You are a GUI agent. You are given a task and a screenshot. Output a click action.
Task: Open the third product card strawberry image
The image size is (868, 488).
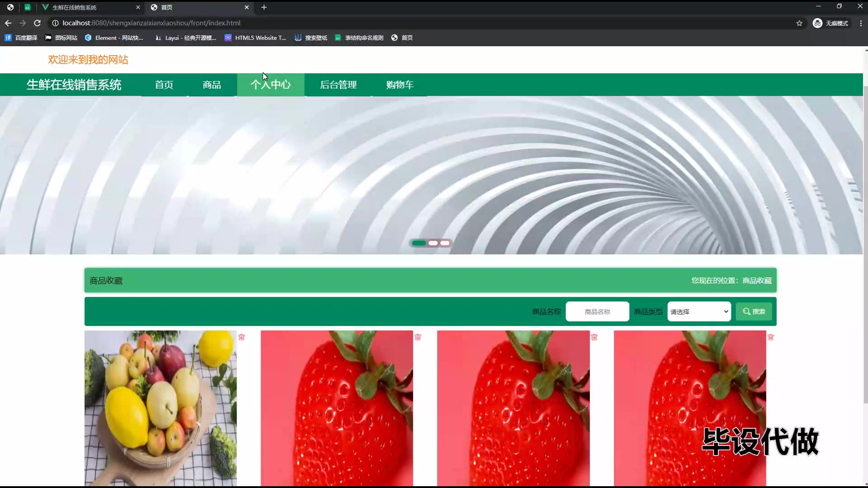pyautogui.click(x=513, y=408)
